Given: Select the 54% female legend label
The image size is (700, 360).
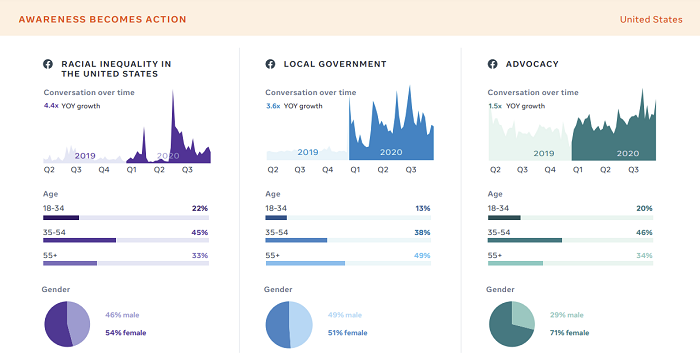Looking at the screenshot, I should click(x=126, y=333).
